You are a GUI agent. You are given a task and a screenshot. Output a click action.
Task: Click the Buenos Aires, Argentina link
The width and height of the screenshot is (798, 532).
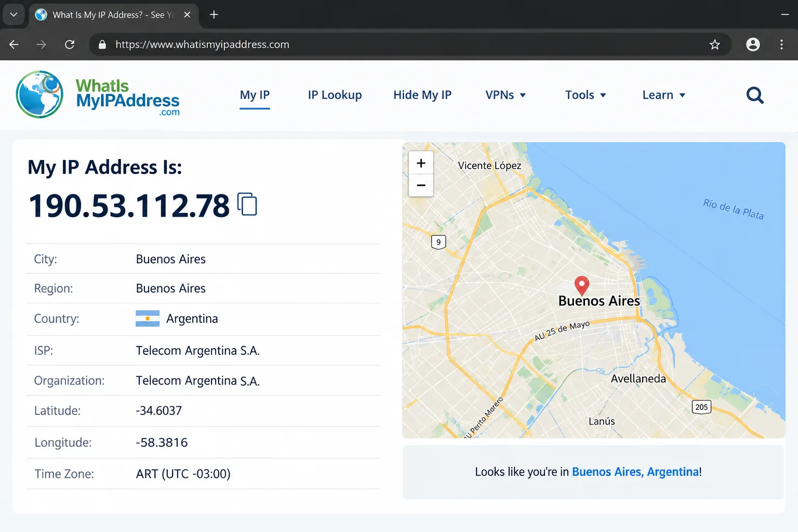point(636,472)
